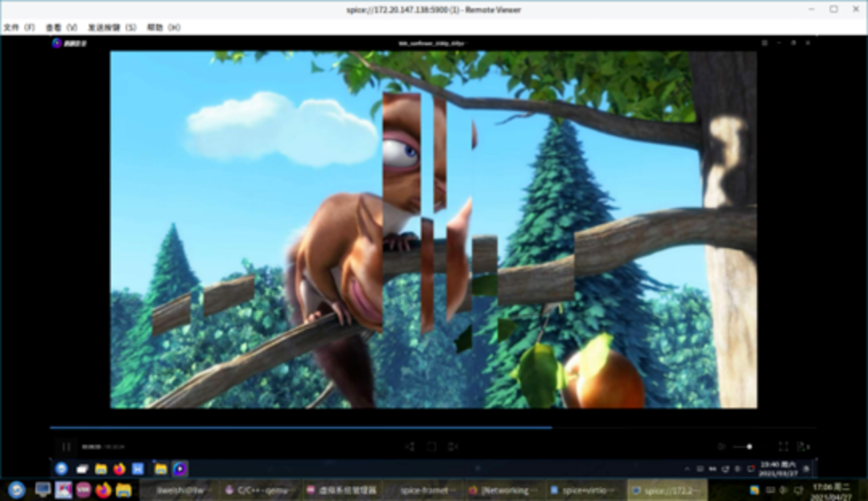
Task: Open the guest desktop start menu
Action: click(61, 469)
